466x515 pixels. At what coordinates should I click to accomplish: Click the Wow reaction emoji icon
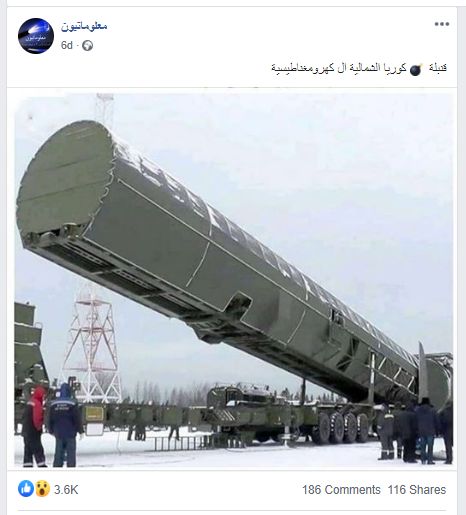click(x=42, y=489)
